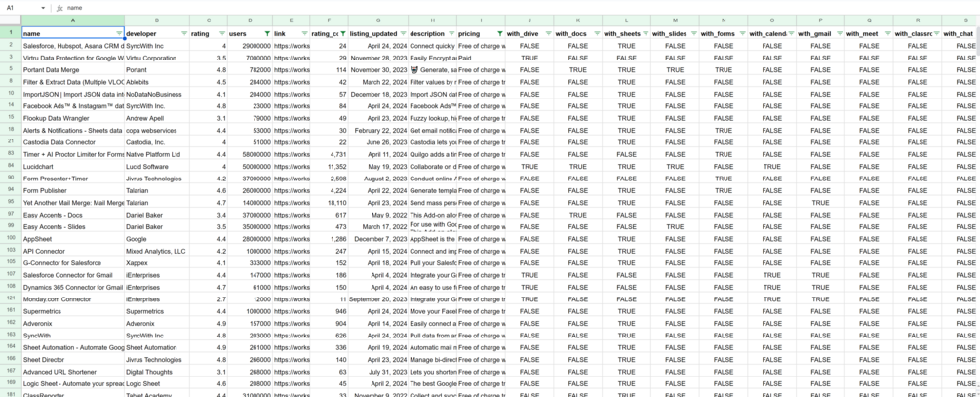Click the 'Lucidchart' name cell
The width and height of the screenshot is (980, 397).
click(x=73, y=166)
